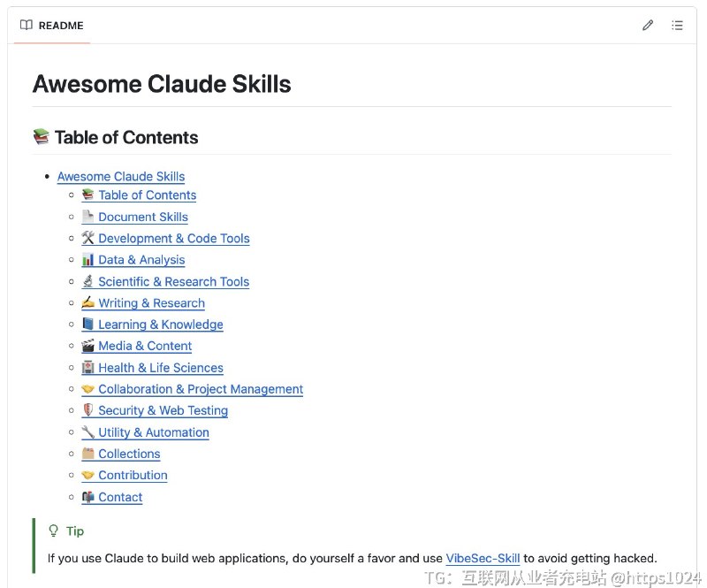
Task: Click the book icon beside README
Action: click(27, 26)
